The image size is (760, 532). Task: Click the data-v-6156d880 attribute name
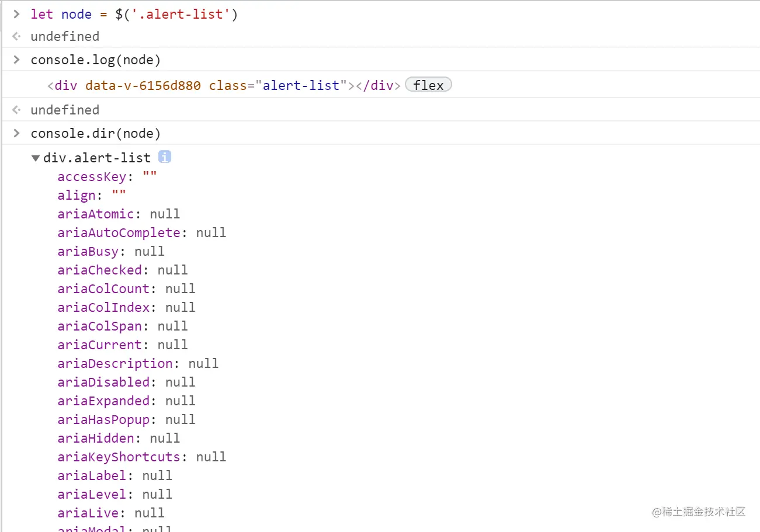click(143, 85)
